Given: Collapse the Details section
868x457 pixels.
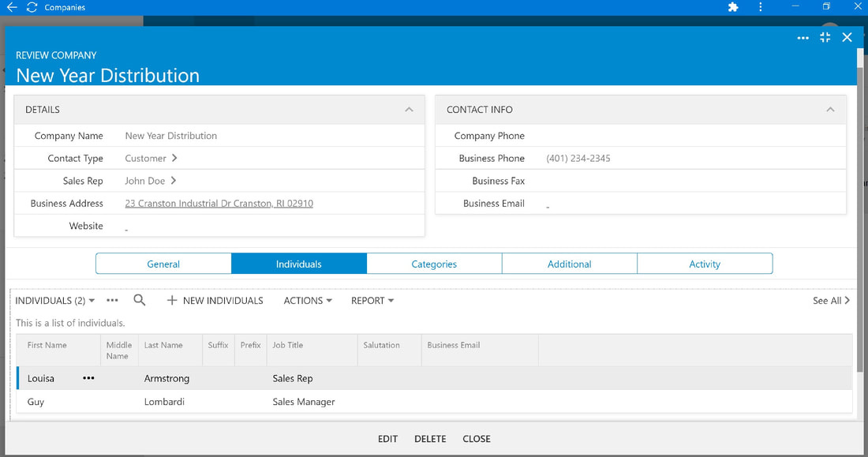Looking at the screenshot, I should [409, 110].
